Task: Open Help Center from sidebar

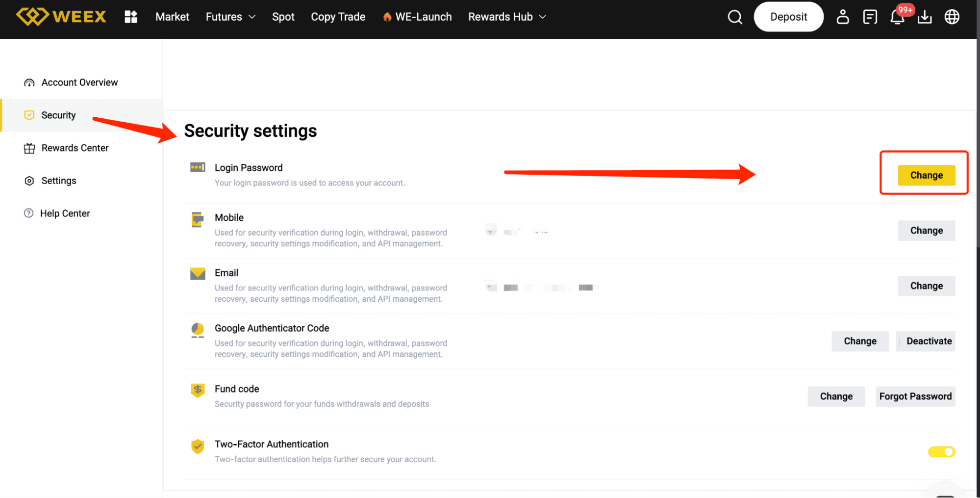Action: point(65,213)
